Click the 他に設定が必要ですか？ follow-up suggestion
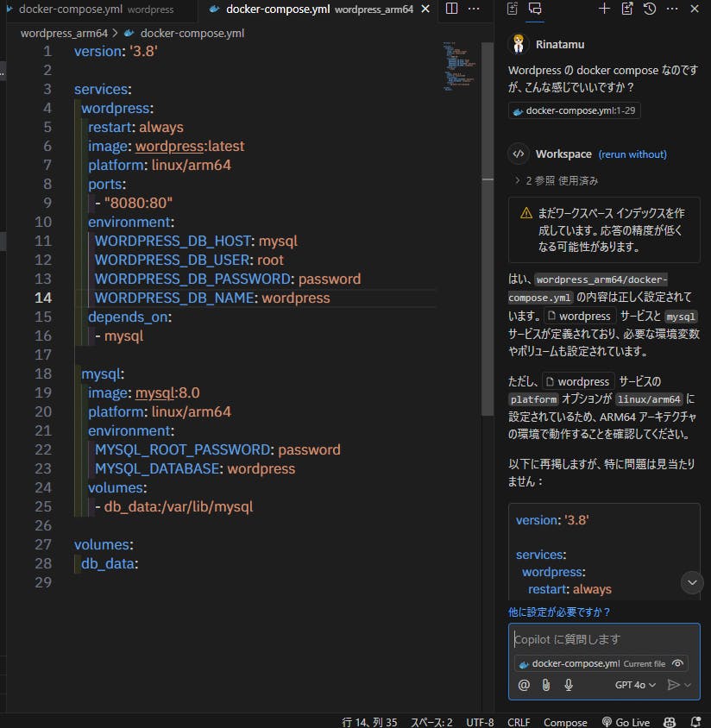This screenshot has width=711, height=728. tap(559, 612)
